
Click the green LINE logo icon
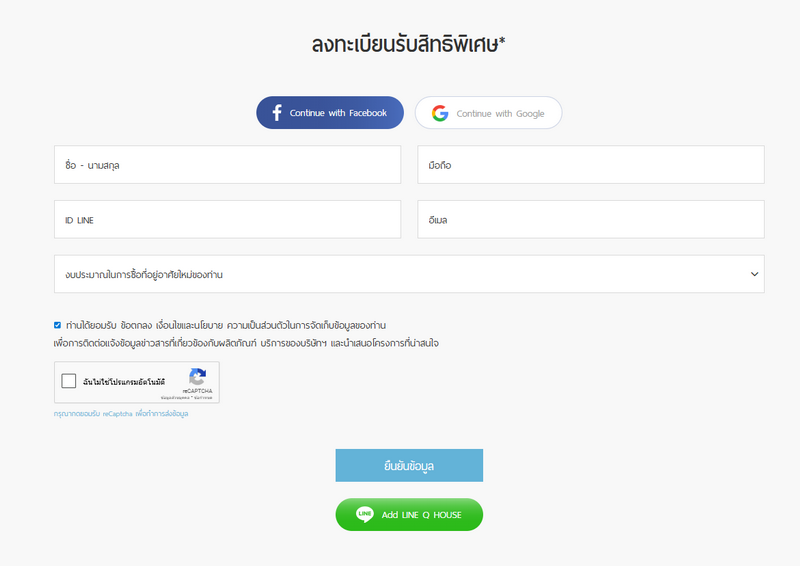pyautogui.click(x=365, y=514)
